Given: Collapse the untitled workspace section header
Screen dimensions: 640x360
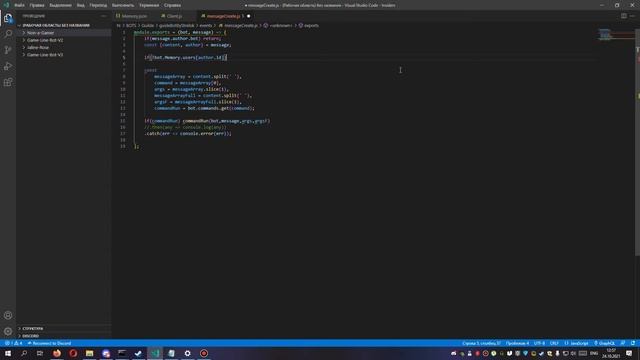Looking at the screenshot, I should coord(63,25).
